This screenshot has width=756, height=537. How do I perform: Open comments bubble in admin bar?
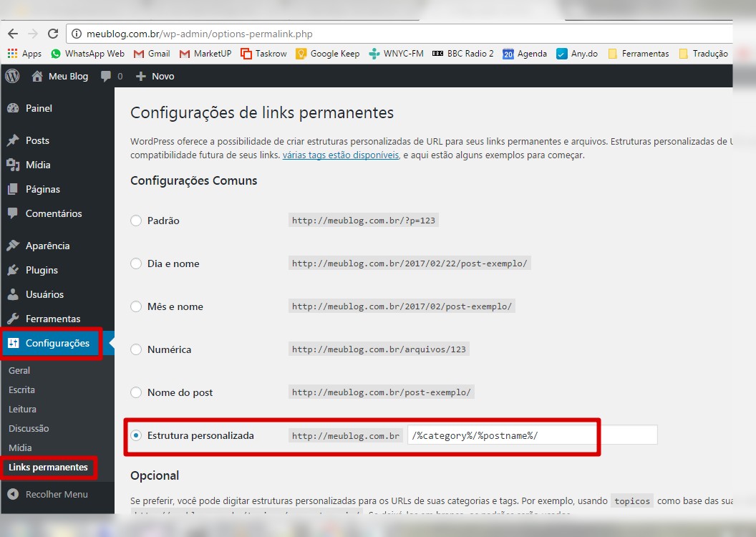[112, 76]
